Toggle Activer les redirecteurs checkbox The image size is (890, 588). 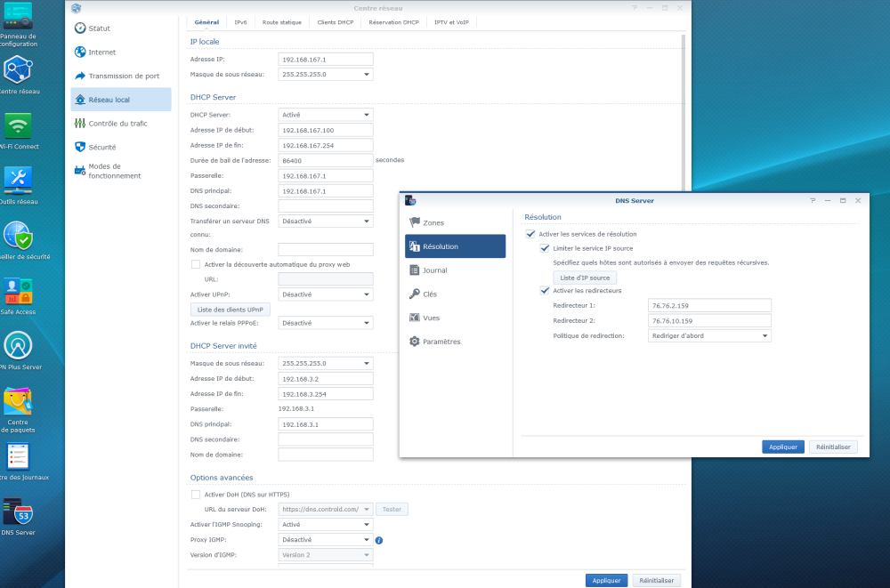(x=545, y=290)
